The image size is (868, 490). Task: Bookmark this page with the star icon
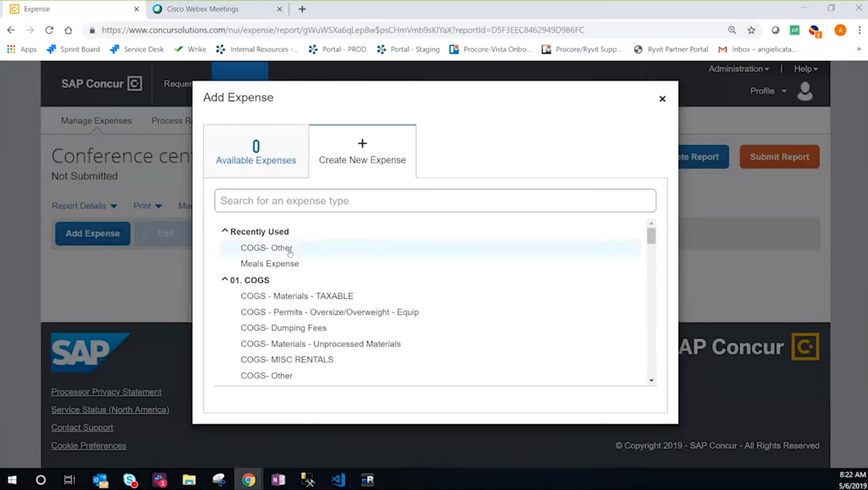751,30
